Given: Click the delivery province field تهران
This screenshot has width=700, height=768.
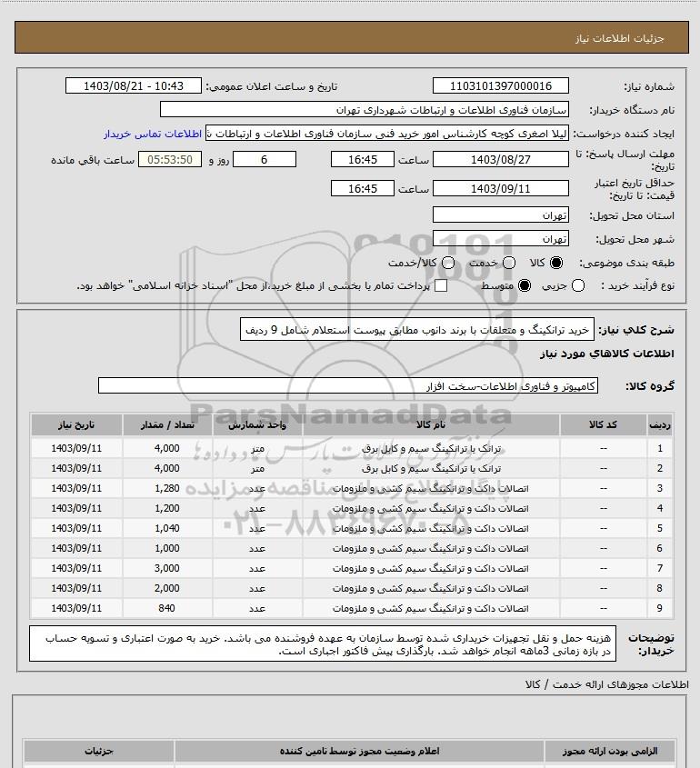Looking at the screenshot, I should (501, 215).
